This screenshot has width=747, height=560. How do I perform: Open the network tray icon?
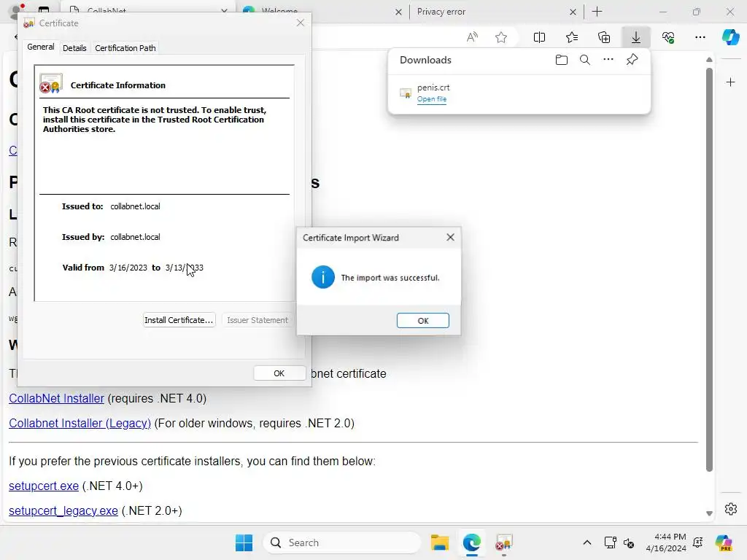(610, 542)
